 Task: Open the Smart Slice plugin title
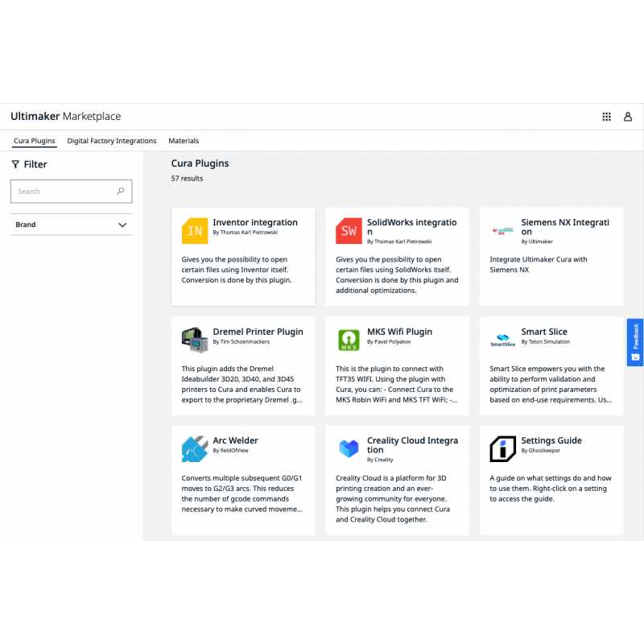[544, 332]
